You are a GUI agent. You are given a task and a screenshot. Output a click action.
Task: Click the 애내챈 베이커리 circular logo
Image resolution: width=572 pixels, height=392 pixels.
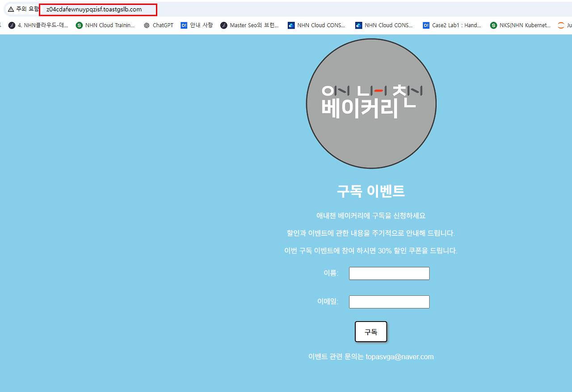(371, 104)
